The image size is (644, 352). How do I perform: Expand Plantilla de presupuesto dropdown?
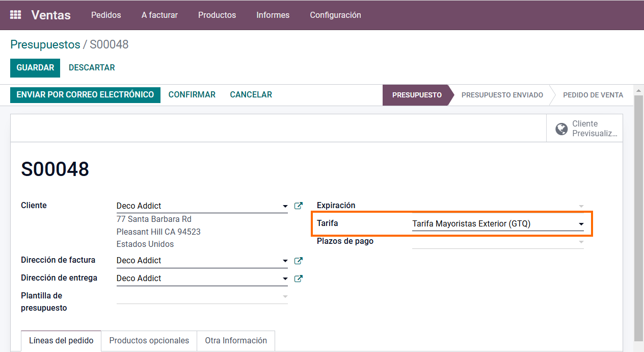pos(285,296)
